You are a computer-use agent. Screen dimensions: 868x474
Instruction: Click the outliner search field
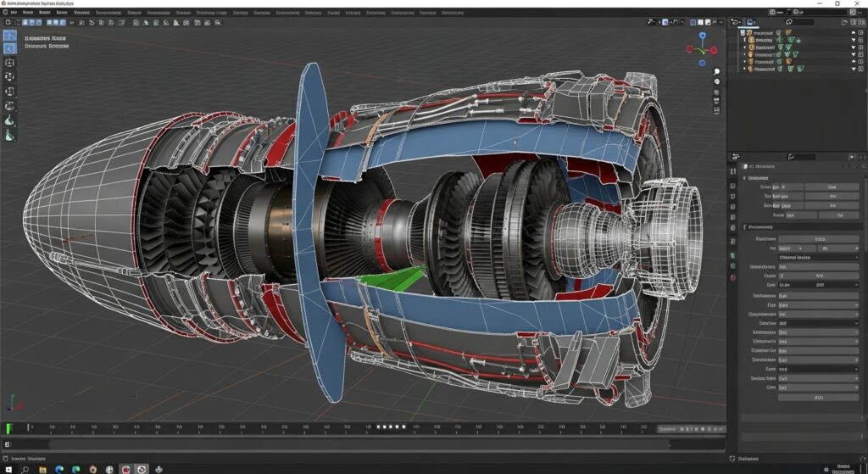click(x=805, y=22)
